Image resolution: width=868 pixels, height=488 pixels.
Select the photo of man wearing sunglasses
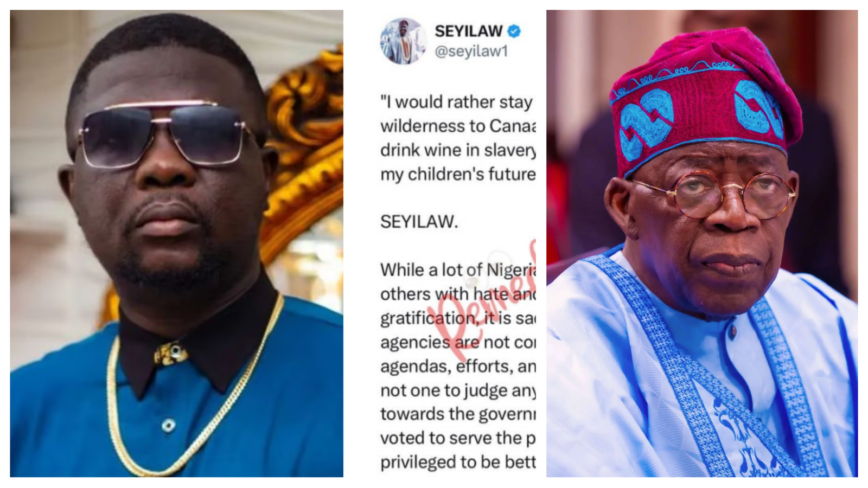[x=177, y=243]
